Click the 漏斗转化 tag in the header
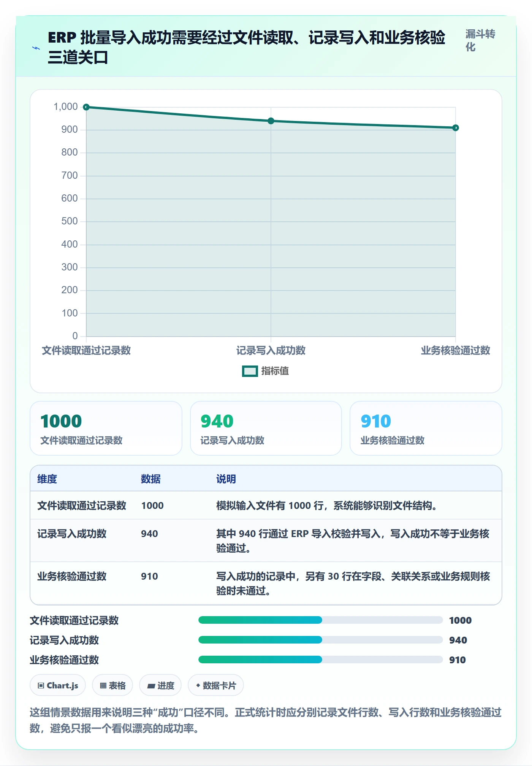 pyautogui.click(x=480, y=40)
